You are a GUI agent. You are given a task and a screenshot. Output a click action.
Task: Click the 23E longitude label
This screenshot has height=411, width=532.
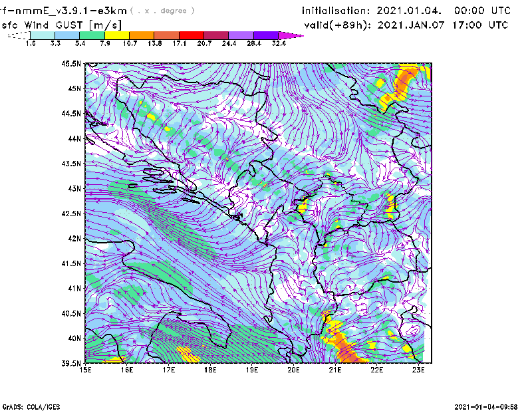[x=418, y=370]
